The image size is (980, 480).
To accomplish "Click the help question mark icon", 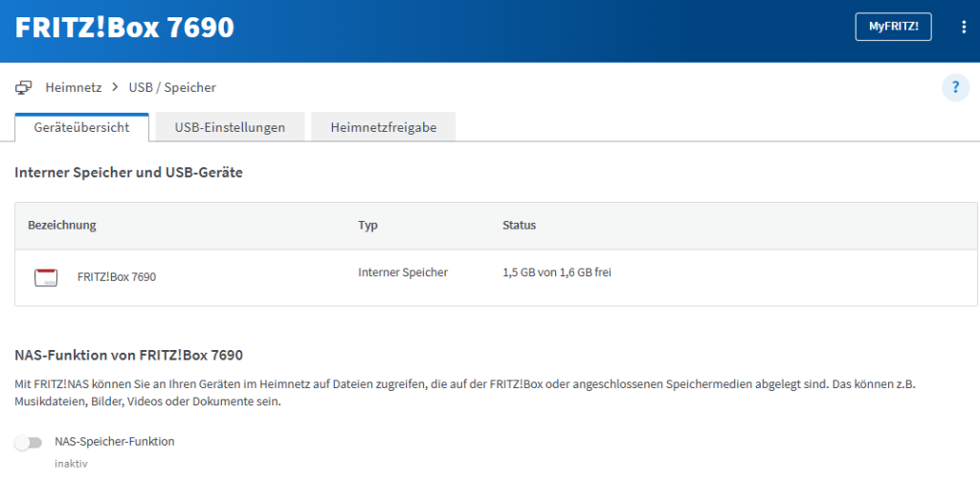I will coord(955,88).
